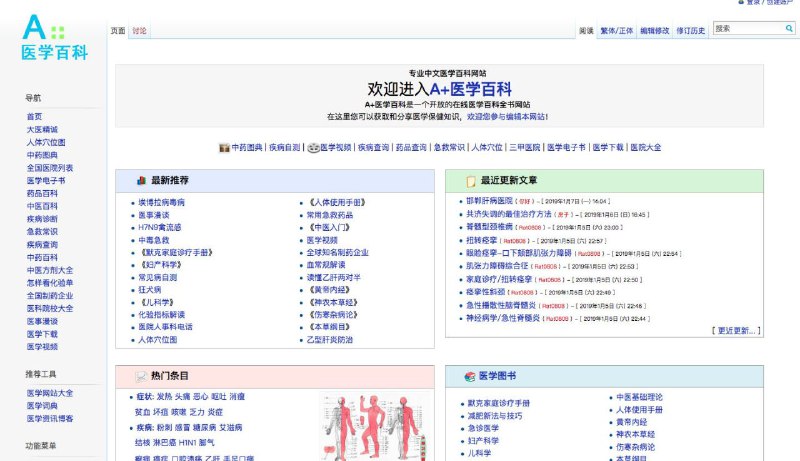The image size is (800, 461).
Task: Open 全国医院列表 in the sidebar
Action: (49, 168)
